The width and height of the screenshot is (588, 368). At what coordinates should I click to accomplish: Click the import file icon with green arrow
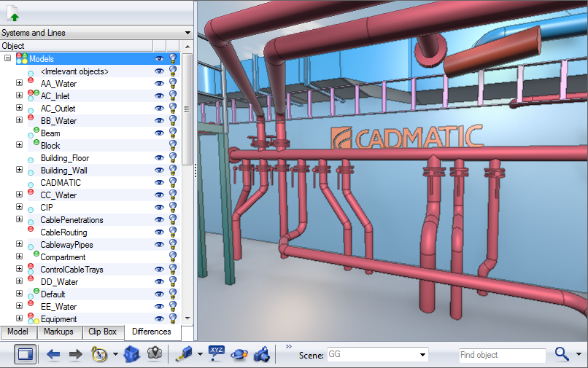[x=12, y=12]
